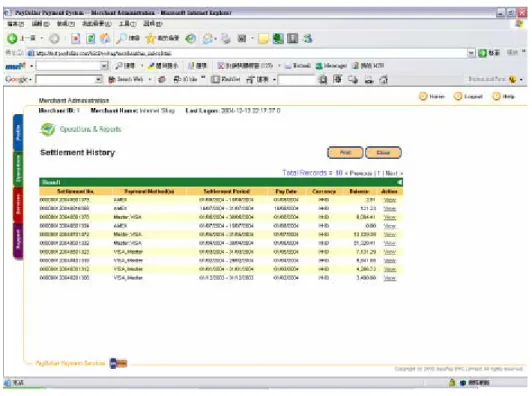532x396 pixels.
Task: Click the Settlement Period column header
Action: (x=227, y=191)
